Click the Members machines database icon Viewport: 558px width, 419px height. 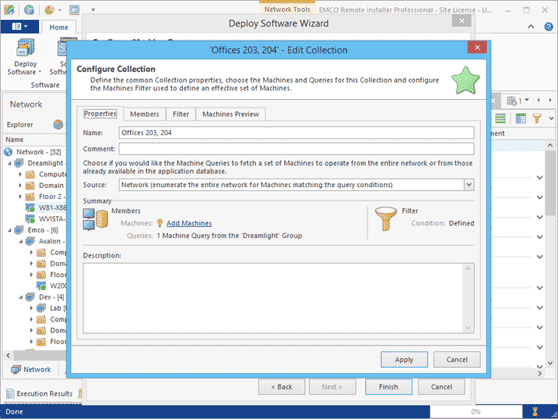(95, 220)
